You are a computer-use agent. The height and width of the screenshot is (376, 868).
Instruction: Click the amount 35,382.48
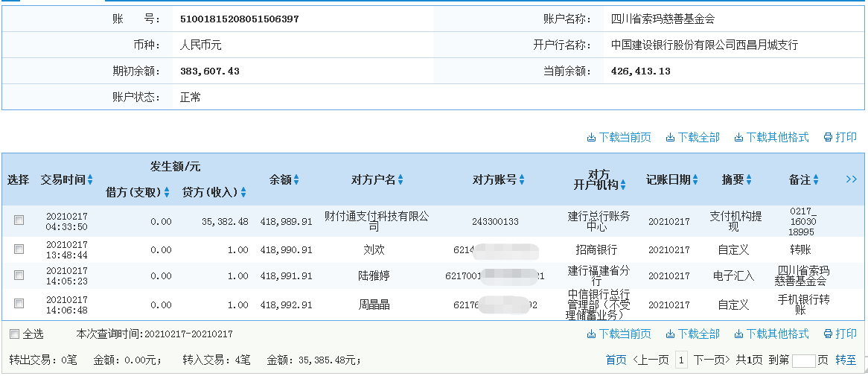(x=226, y=221)
